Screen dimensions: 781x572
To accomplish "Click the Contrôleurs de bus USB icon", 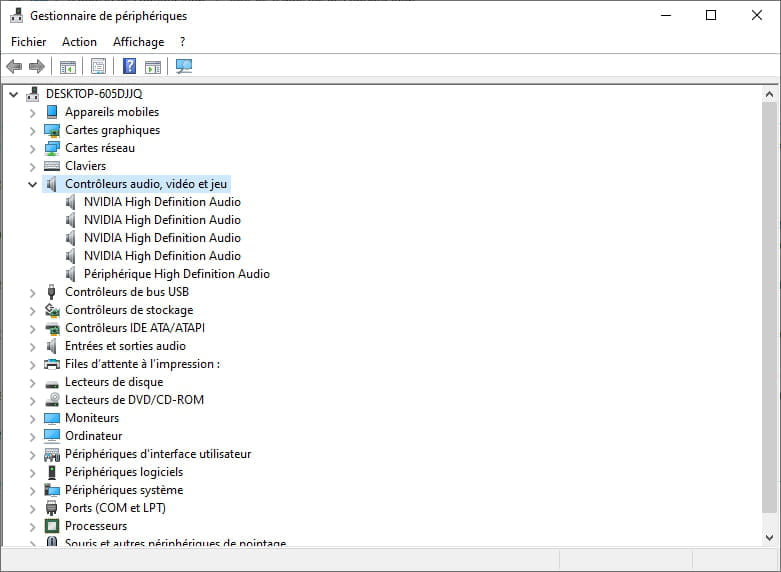I will pos(52,292).
